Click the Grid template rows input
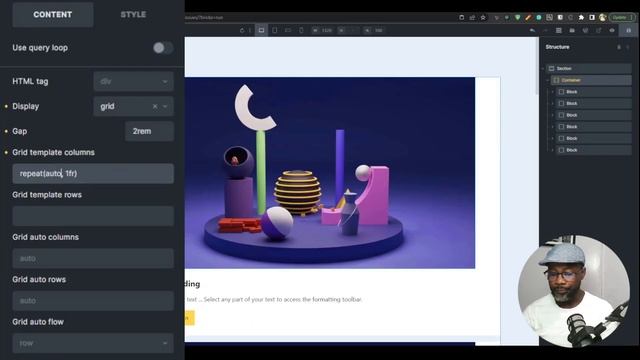640x360 pixels. 93,216
